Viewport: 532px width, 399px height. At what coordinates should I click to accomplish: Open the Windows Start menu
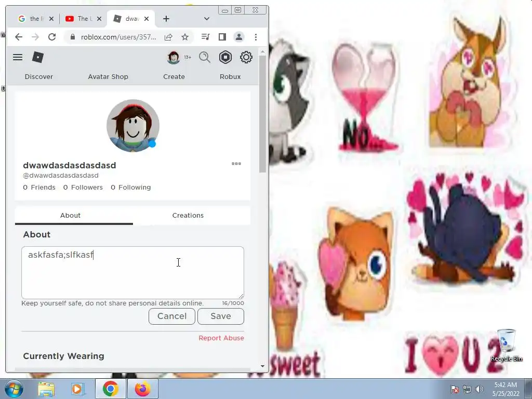tap(14, 389)
